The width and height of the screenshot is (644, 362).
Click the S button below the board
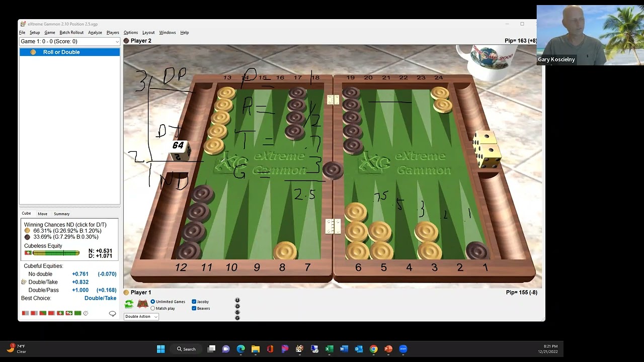click(237, 312)
